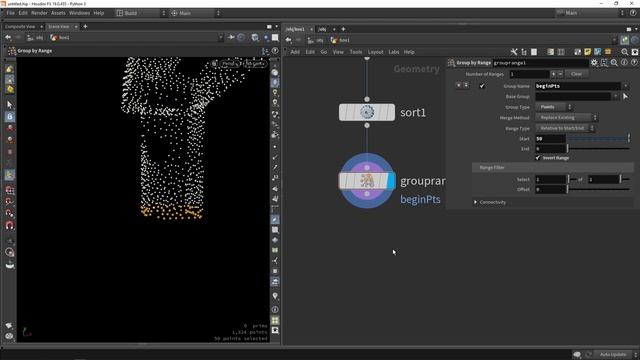Click the Offset slider

tap(599, 189)
